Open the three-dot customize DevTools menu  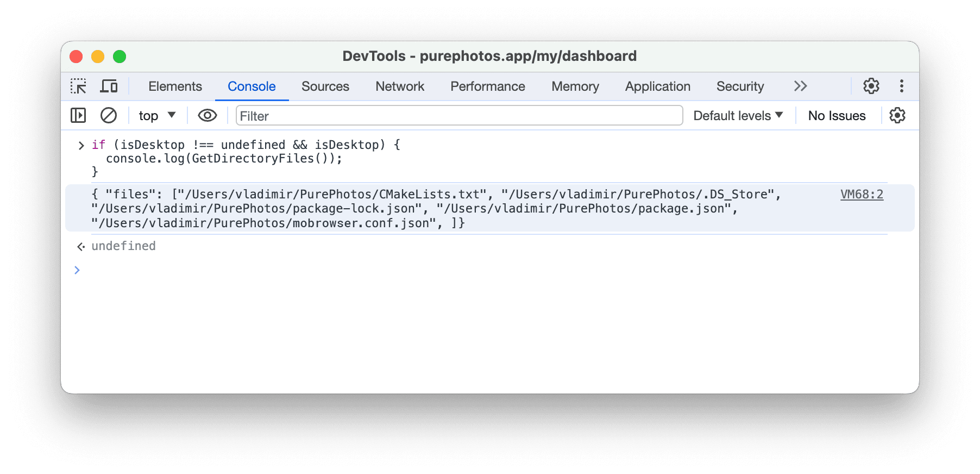point(901,86)
